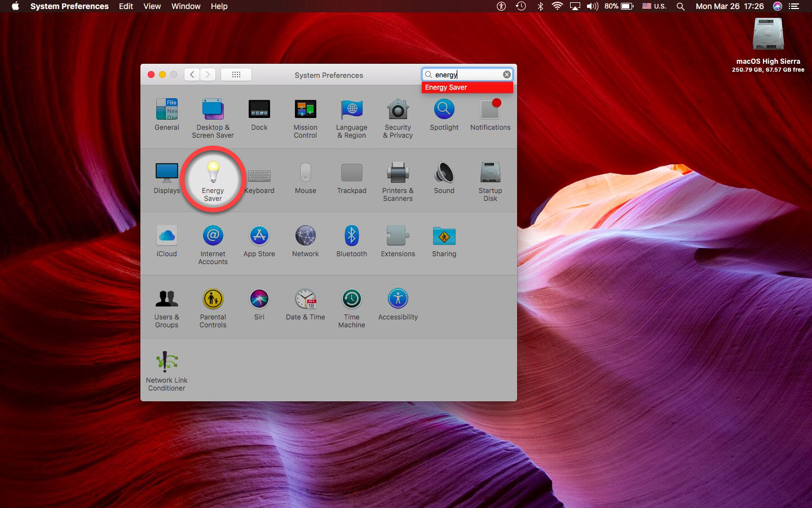Open the General preferences pane

[167, 115]
